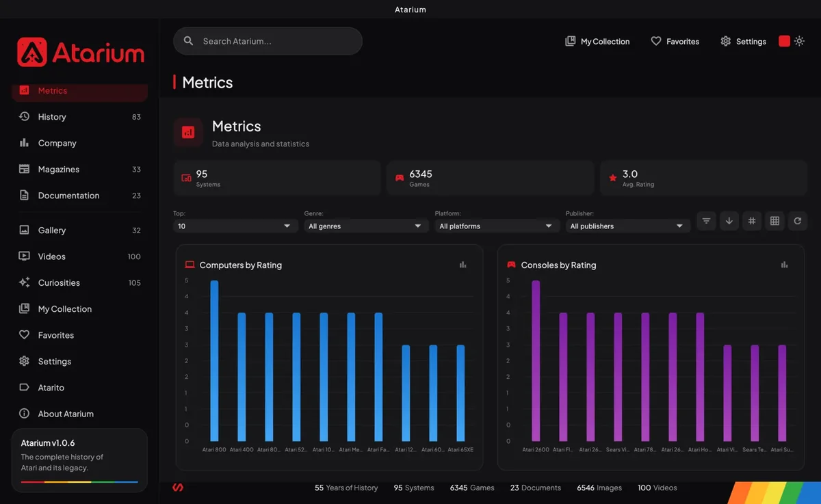Image resolution: width=821 pixels, height=504 pixels.
Task: Open My Collection from the top bar
Action: (x=597, y=41)
